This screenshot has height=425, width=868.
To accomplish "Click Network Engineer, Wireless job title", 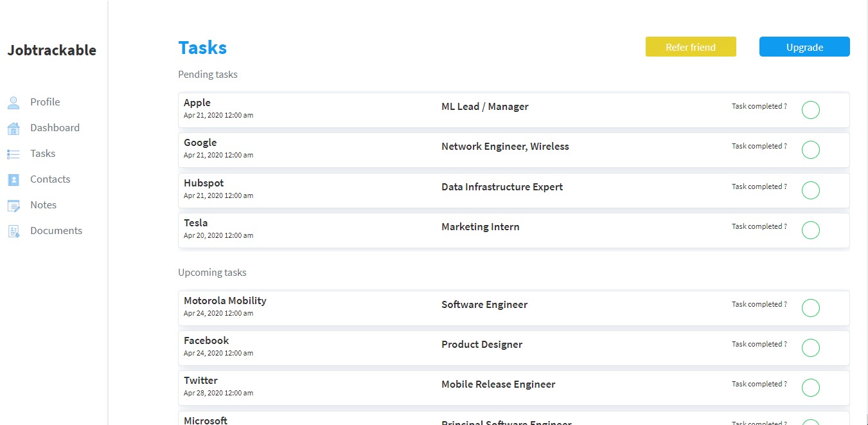I will (x=505, y=147).
